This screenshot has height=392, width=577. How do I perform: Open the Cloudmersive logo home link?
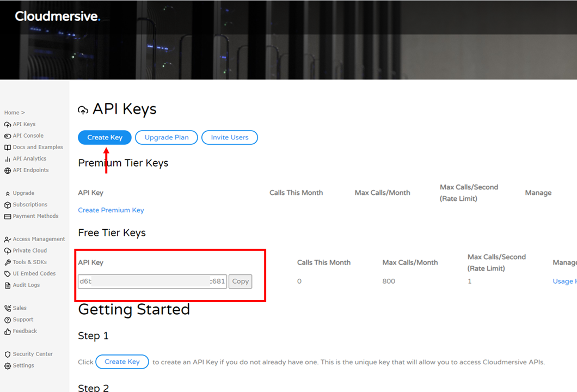[57, 16]
